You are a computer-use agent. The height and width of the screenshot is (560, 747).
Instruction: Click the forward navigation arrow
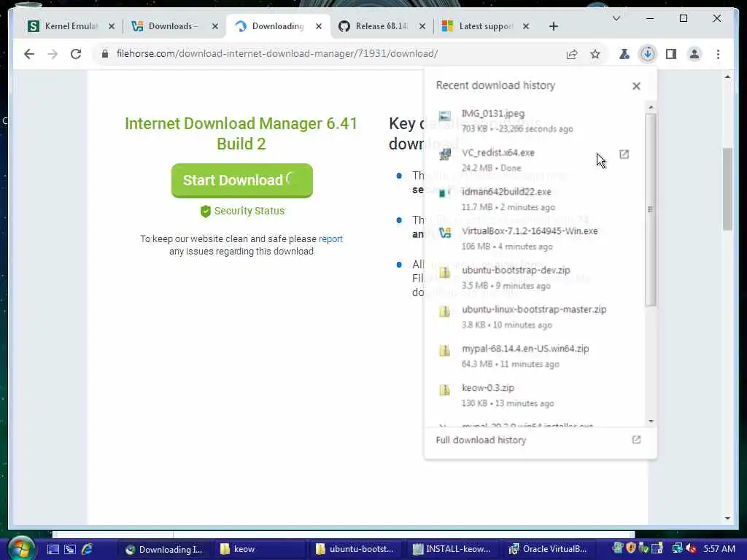53,54
